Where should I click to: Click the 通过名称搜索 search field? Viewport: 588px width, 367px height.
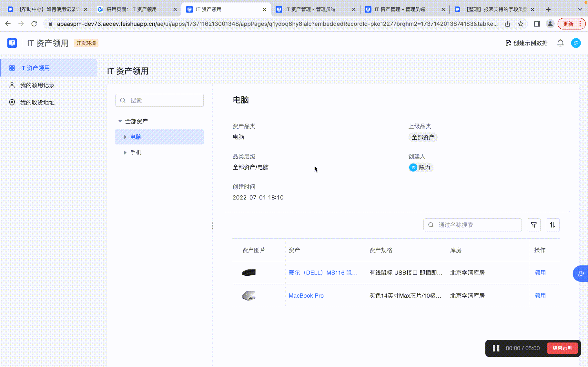472,225
